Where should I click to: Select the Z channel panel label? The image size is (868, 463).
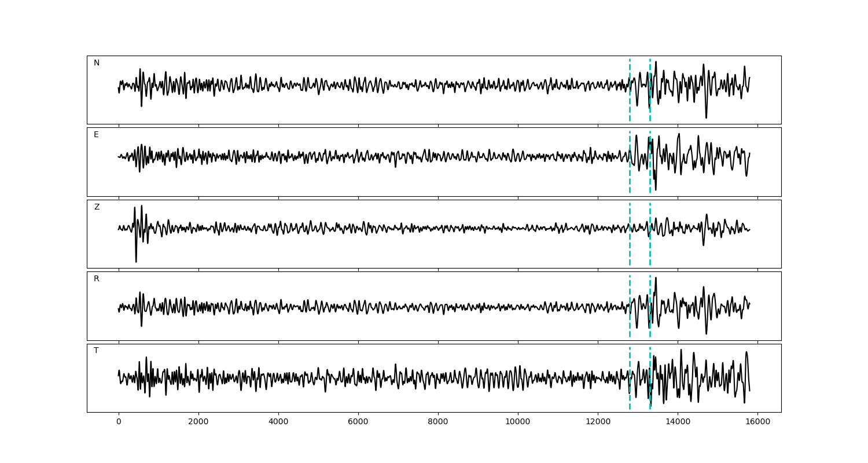tap(97, 207)
